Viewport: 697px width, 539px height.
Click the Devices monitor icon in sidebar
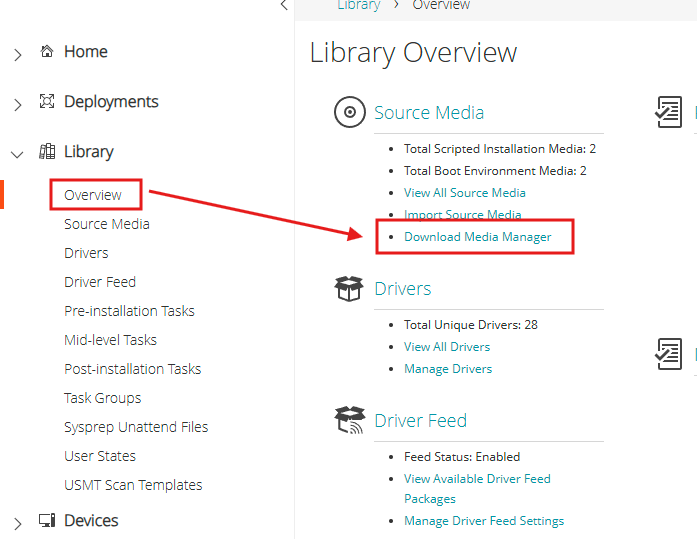pos(46,521)
